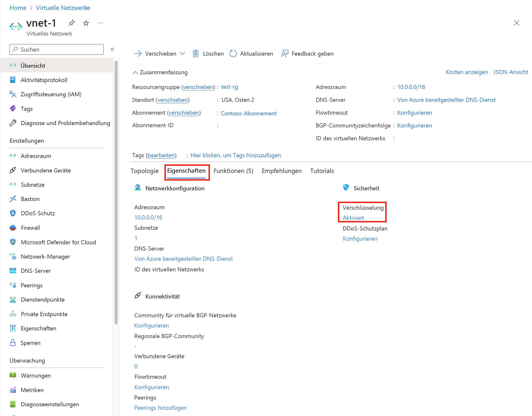Open the test-rg resource group link
This screenshot has height=416, width=532.
(x=229, y=87)
